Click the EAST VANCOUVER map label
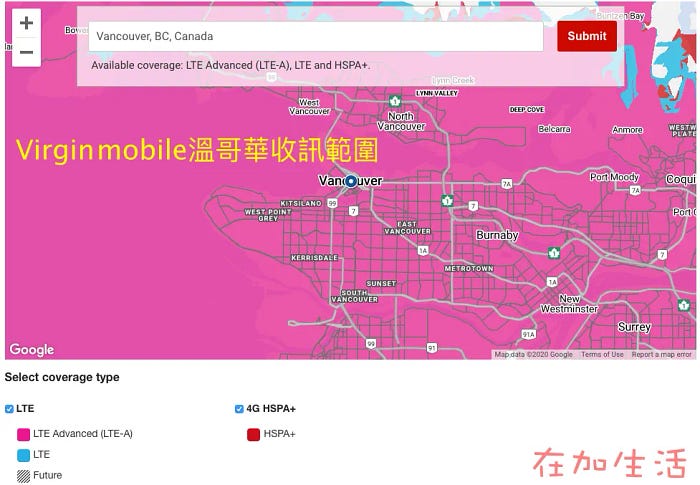 click(407, 227)
